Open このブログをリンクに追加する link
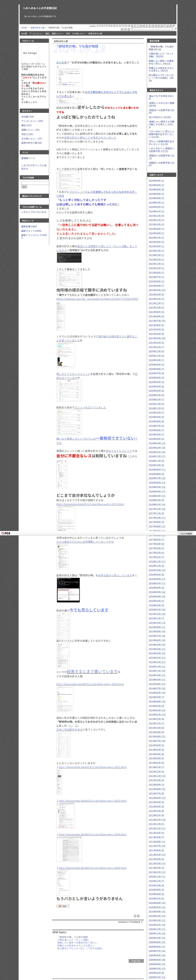 click(34, 167)
